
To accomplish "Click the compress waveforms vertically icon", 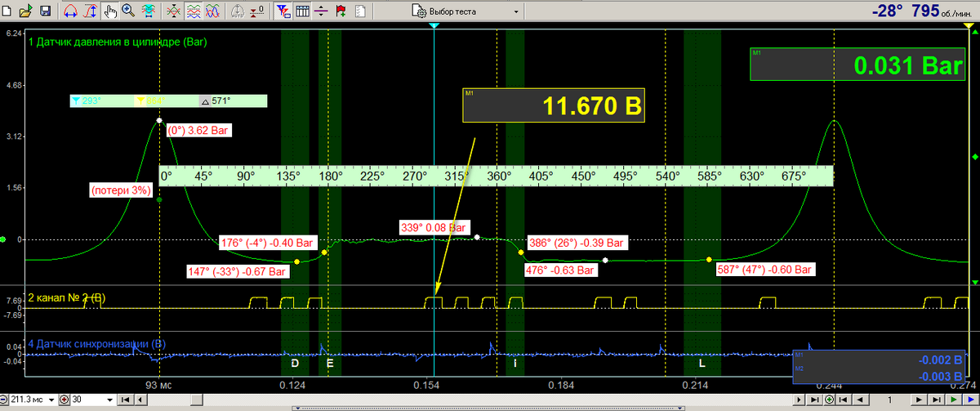I will (x=173, y=11).
